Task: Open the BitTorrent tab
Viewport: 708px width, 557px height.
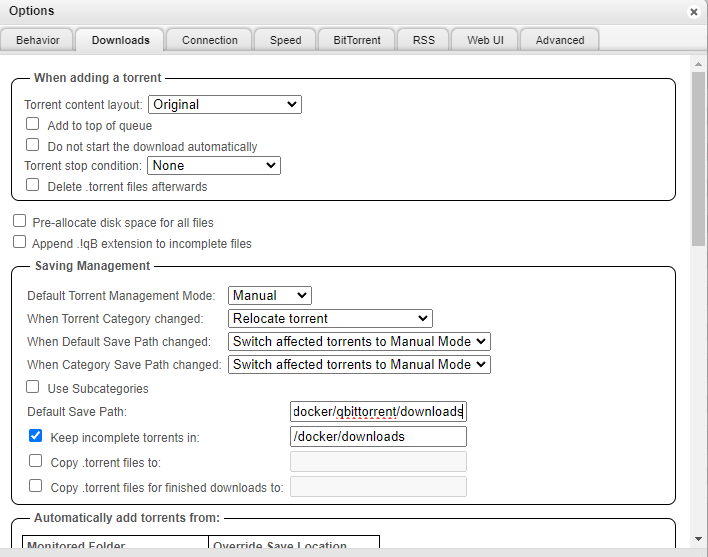Action: [x=357, y=40]
